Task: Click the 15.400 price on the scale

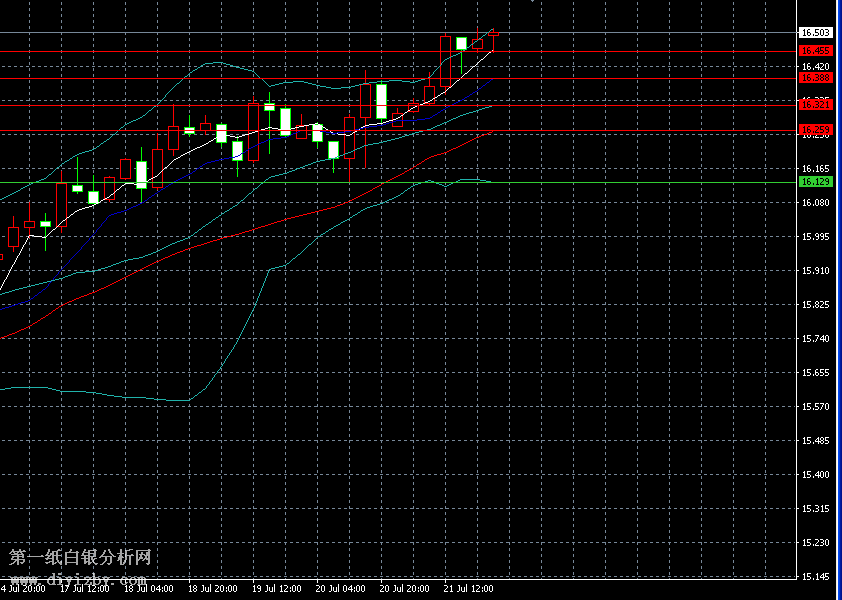Action: tap(816, 475)
